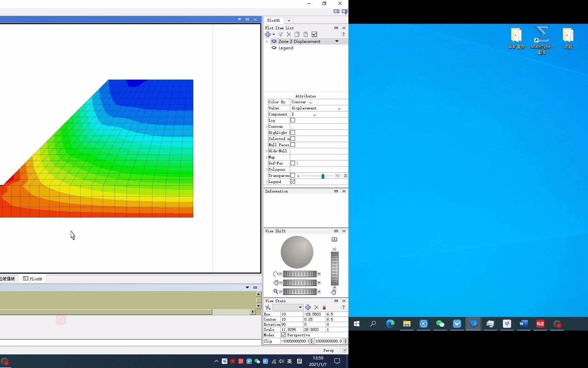
Task: Click the Transparency slider handle
Action: tap(323, 176)
